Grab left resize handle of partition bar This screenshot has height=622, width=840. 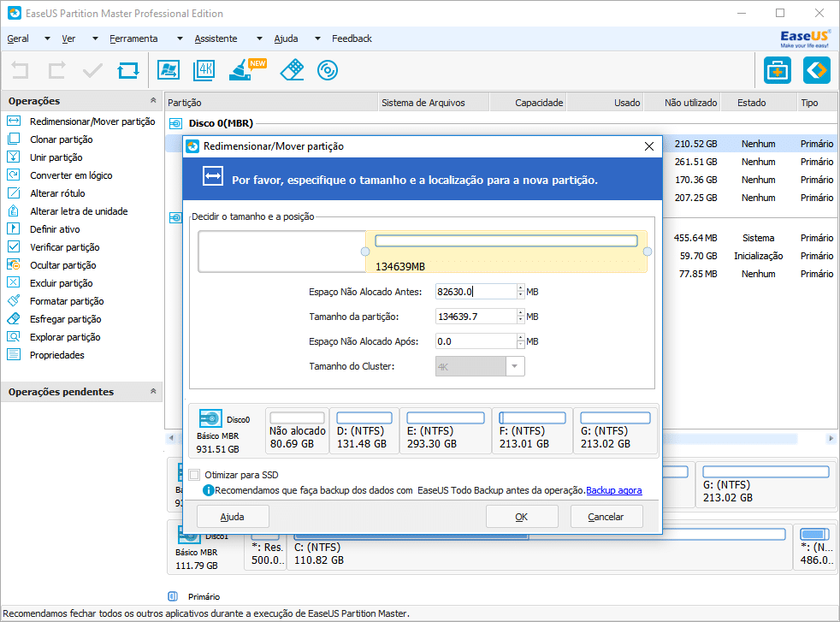365,252
